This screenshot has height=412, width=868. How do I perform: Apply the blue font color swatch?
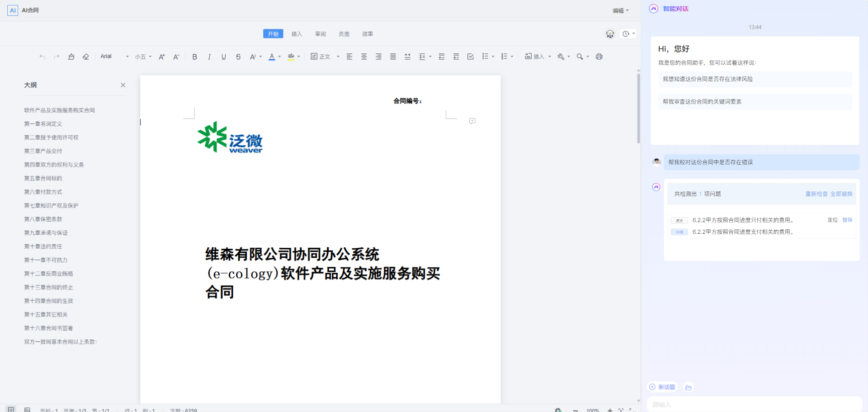pos(272,57)
